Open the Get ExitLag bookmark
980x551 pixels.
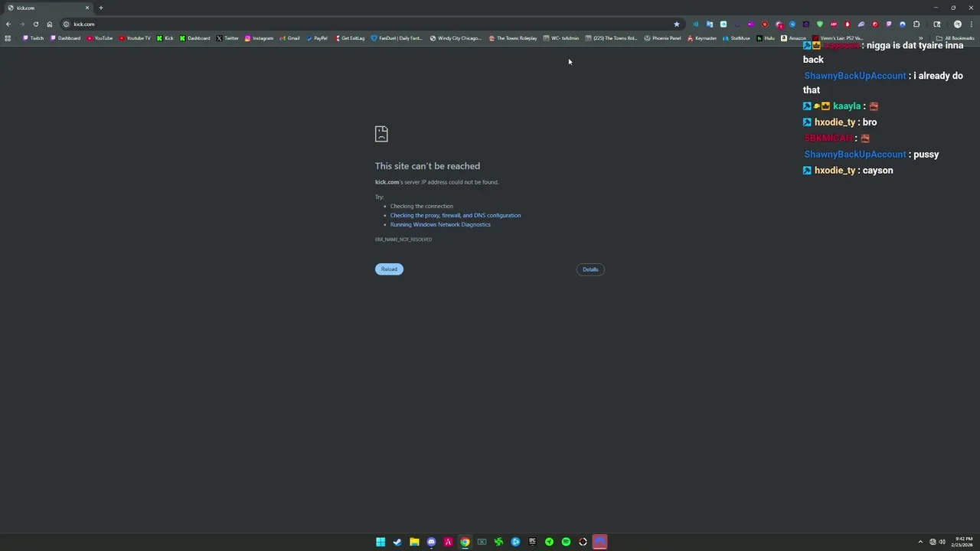click(x=349, y=38)
